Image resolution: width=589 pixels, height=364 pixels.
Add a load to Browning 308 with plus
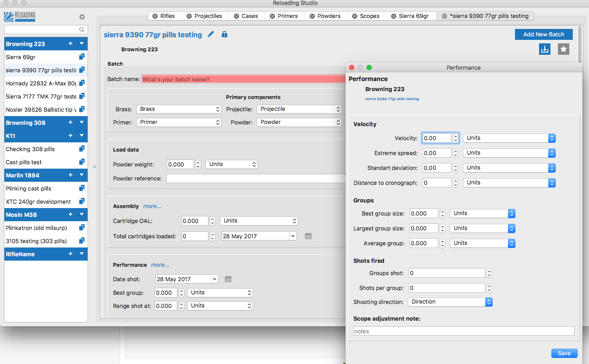tap(71, 122)
